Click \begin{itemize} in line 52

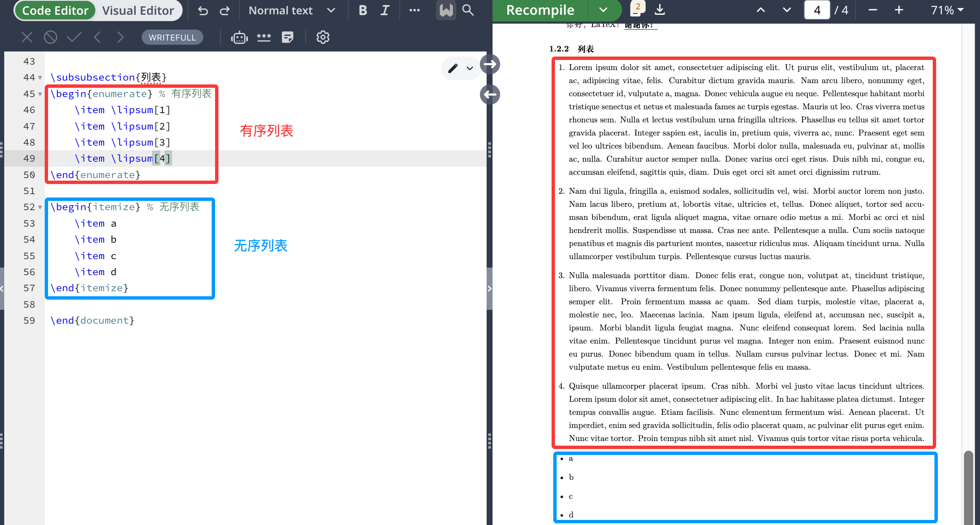[95, 207]
